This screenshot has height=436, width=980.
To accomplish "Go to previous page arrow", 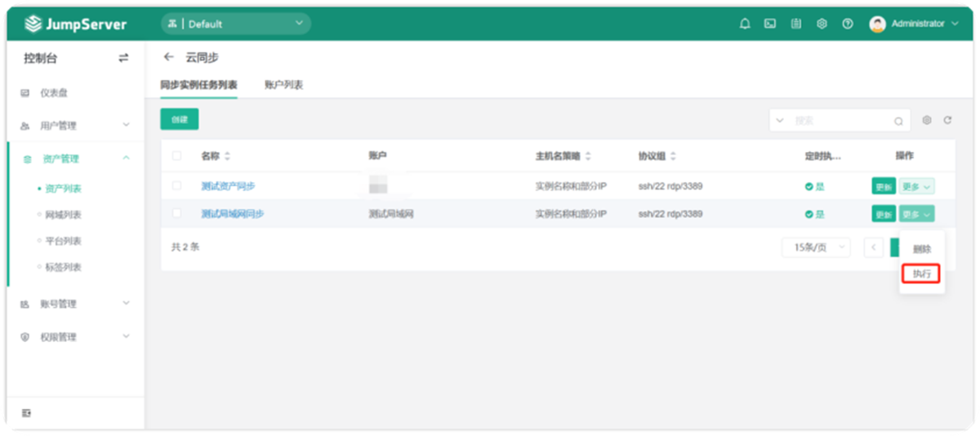I will pos(874,247).
